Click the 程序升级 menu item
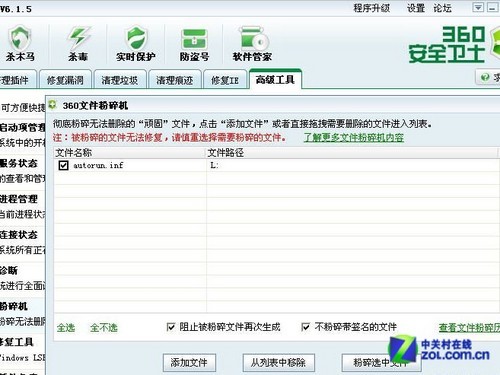500x375 pixels. click(372, 8)
